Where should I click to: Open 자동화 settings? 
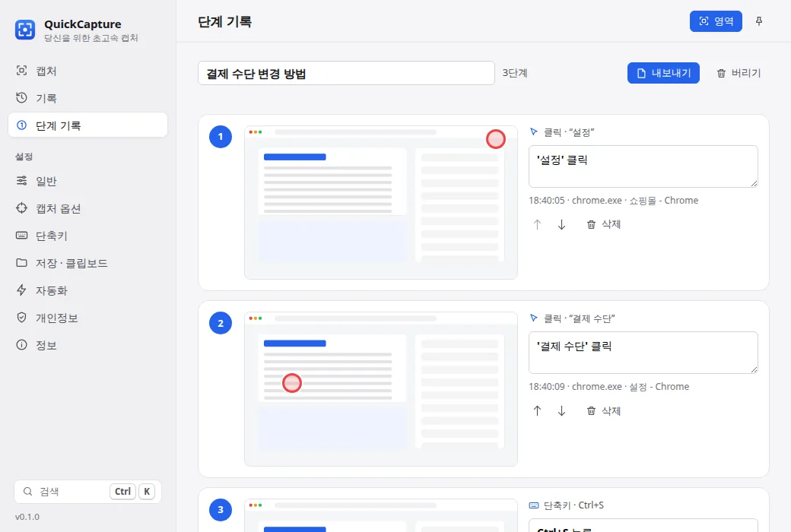[87, 290]
